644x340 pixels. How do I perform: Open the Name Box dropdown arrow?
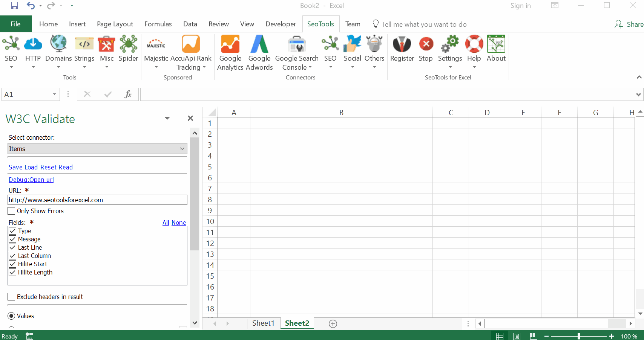click(x=54, y=94)
